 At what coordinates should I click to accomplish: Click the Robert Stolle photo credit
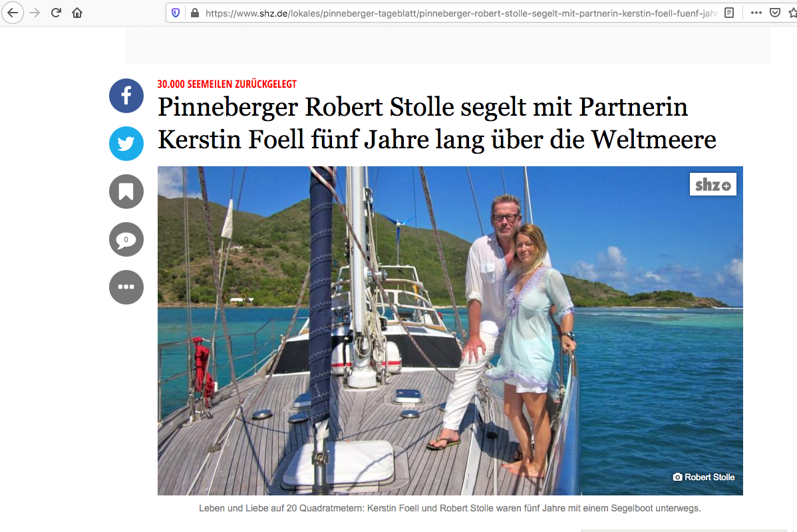(704, 477)
